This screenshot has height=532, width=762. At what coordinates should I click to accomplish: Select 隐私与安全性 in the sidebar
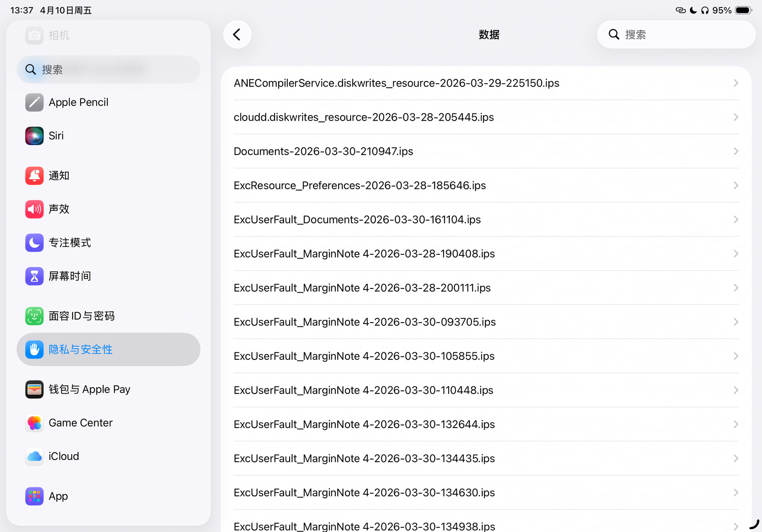(108, 350)
